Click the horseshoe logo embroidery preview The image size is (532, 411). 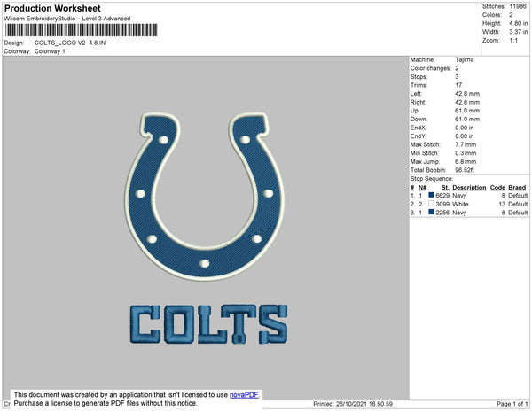click(x=205, y=197)
